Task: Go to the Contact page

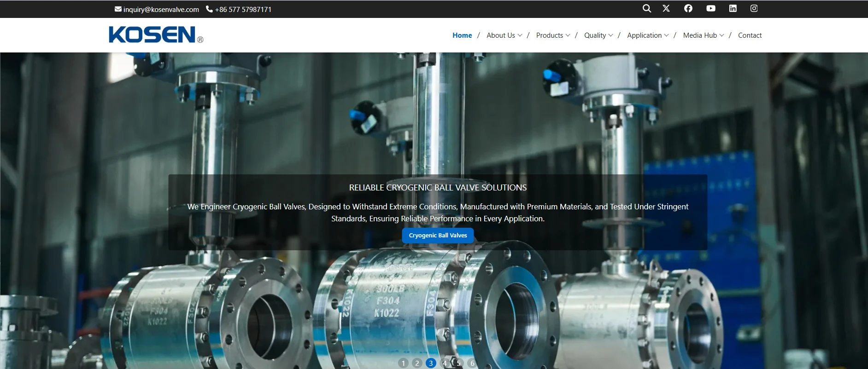Action: pos(750,35)
